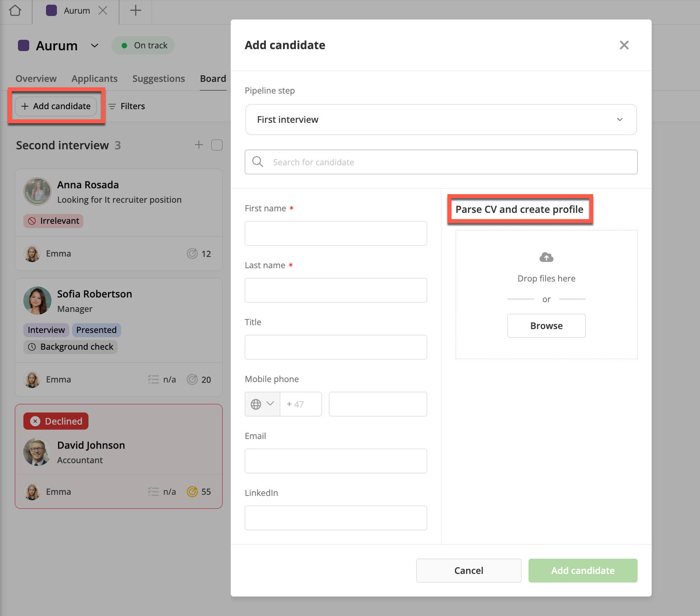Image resolution: width=700 pixels, height=616 pixels.
Task: Click the home icon in tab bar
Action: 15,11
